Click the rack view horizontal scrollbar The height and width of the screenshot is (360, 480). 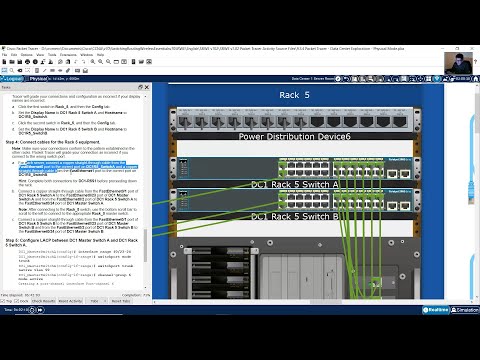coord(325,302)
